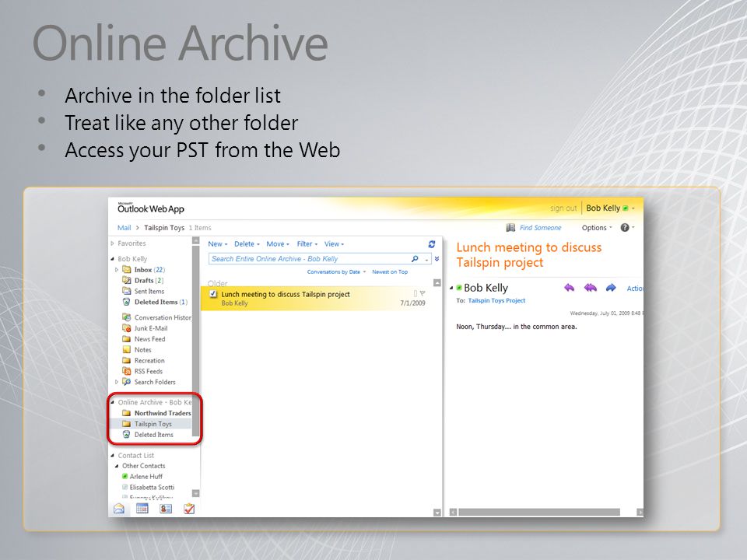The image size is (747, 560).
Task: Switch to Tasks view icon
Action: click(x=189, y=509)
